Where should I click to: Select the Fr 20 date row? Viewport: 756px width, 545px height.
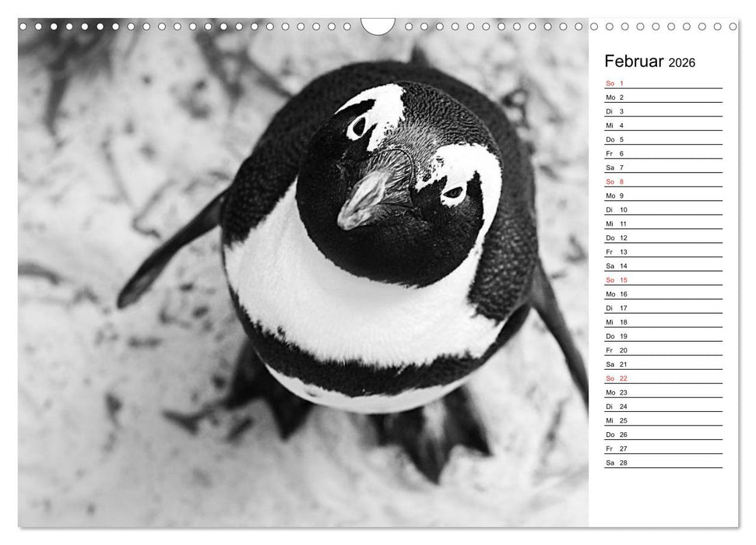point(663,350)
